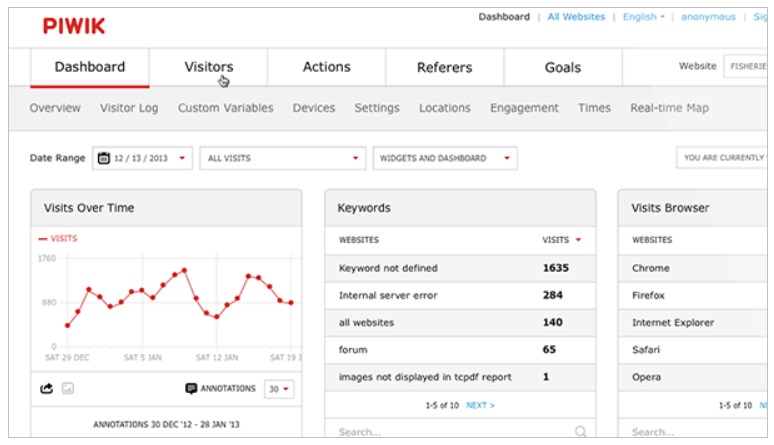The width and height of the screenshot is (774, 445).
Task: Click the Safari browser row
Action: pyautogui.click(x=693, y=350)
